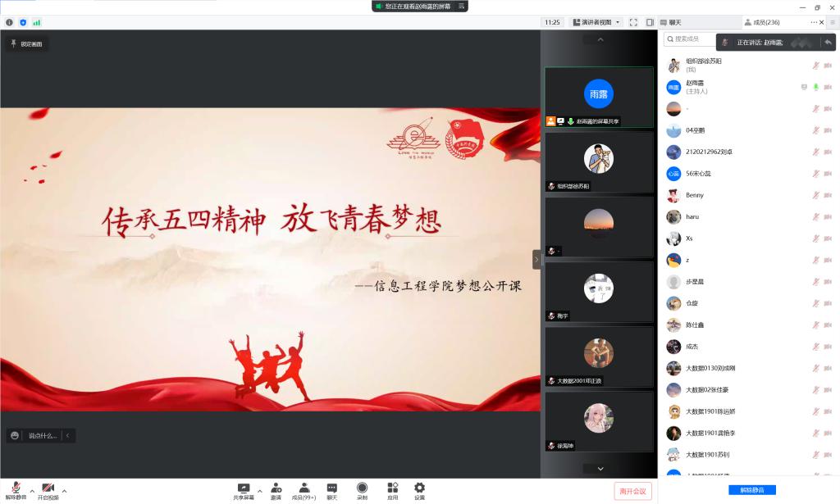Toggle 解除静音 microphone in bottom toolbar
The height and width of the screenshot is (504, 840).
pos(16,490)
